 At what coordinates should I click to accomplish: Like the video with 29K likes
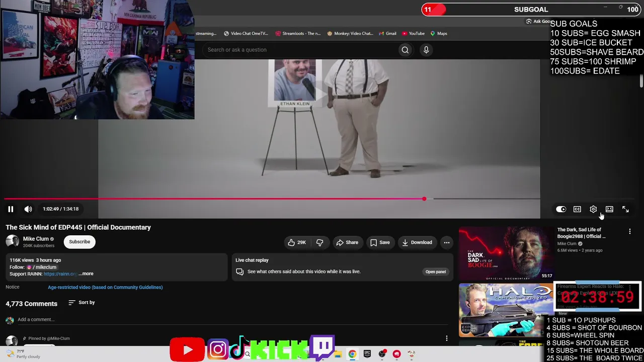coord(296,243)
